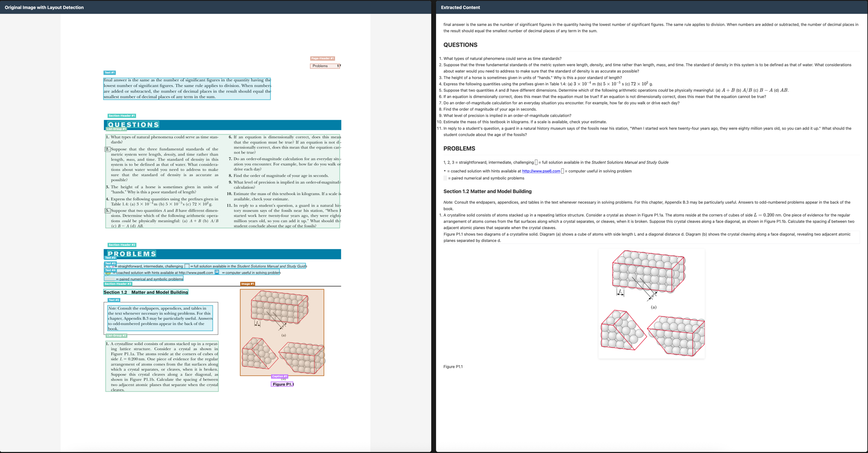Click extracted question 9 about level of precision
868x453 pixels.
[507, 116]
